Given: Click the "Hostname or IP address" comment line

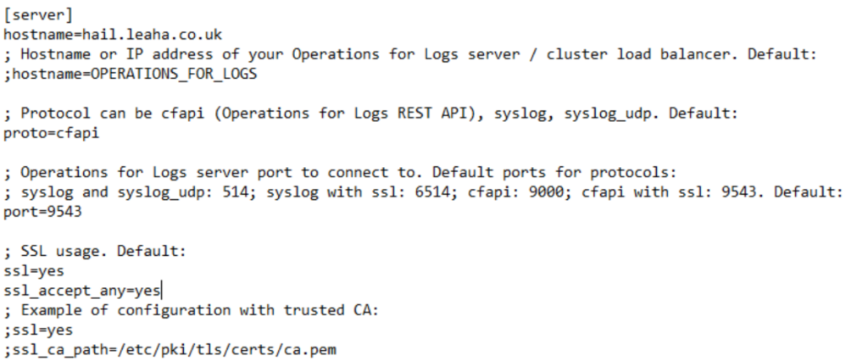Looking at the screenshot, I should pos(411,54).
